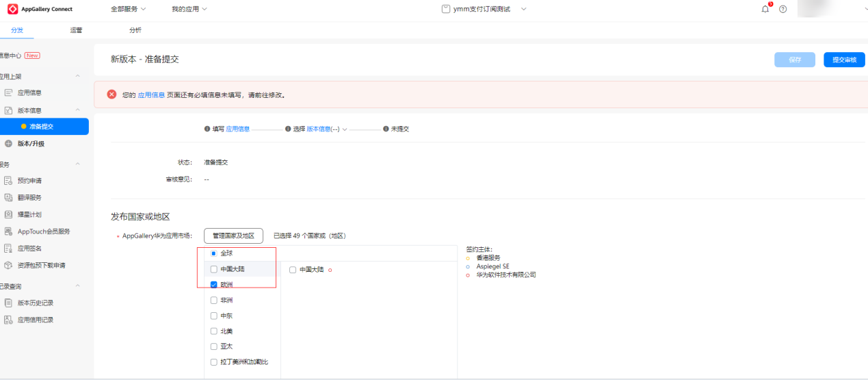Click the Aspiegel SE signing entity text
This screenshot has width=868, height=380.
pos(492,266)
